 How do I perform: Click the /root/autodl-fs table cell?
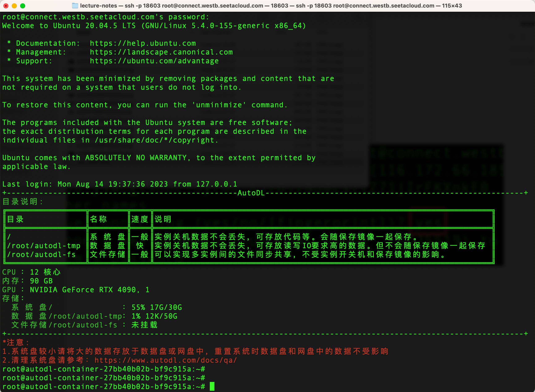(x=41, y=255)
